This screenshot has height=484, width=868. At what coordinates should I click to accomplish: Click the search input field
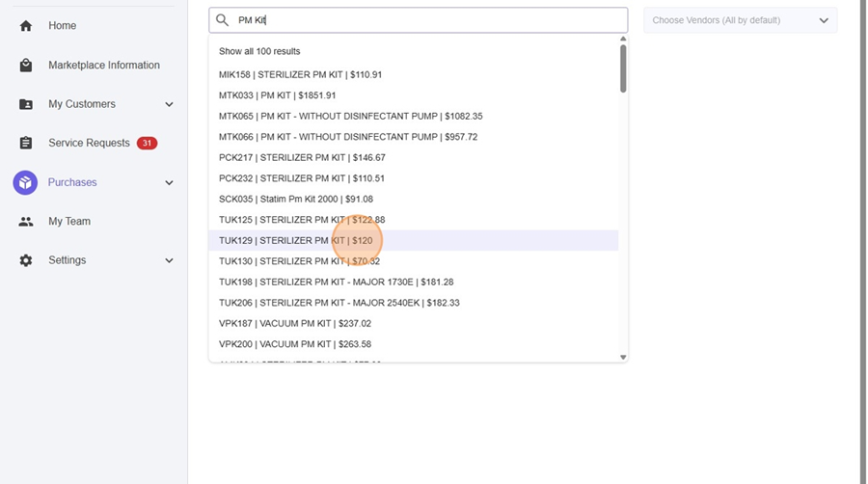point(424,20)
